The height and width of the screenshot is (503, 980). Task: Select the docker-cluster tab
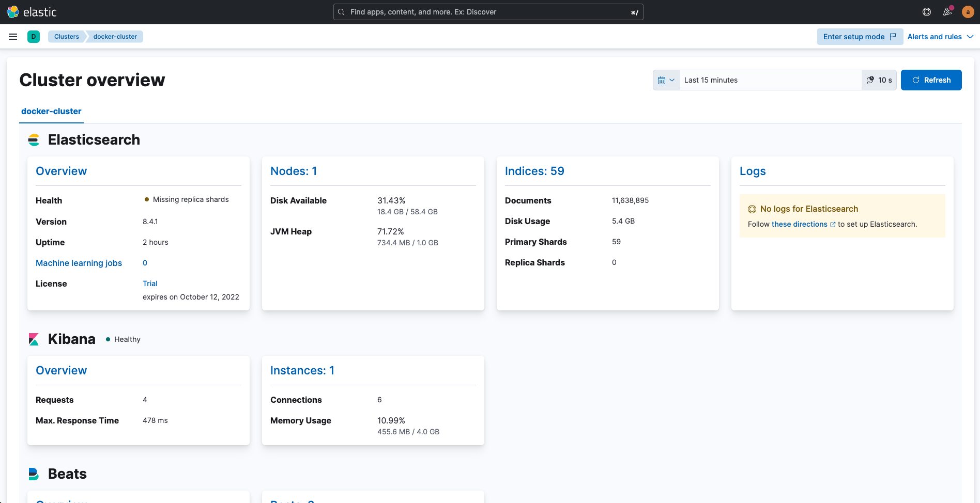51,111
